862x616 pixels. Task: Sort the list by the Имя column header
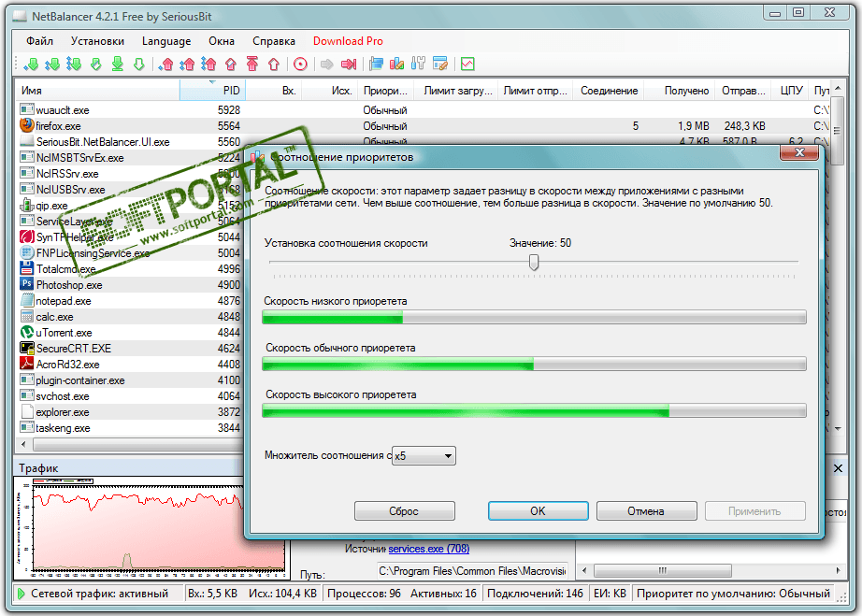click(x=97, y=91)
